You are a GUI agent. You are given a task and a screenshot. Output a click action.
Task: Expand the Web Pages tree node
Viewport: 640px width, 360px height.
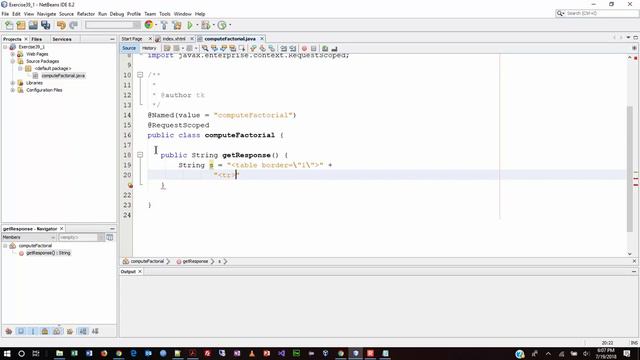(13, 54)
